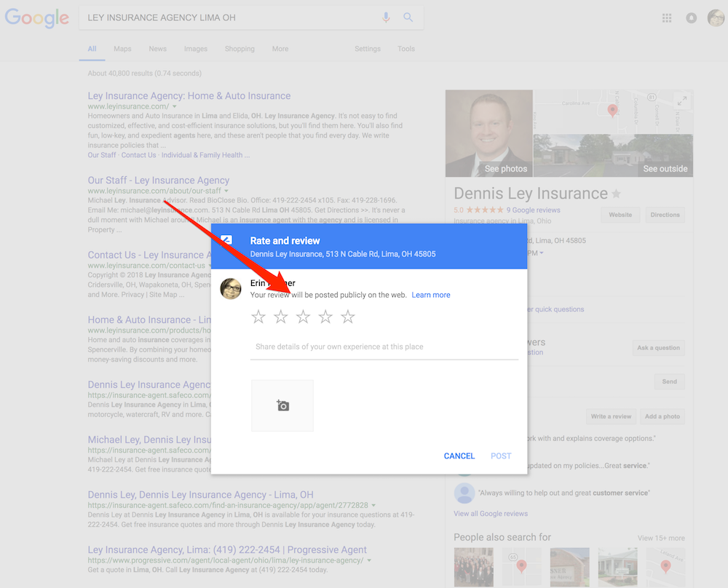Click the Our Staff sitelink
Viewport: 728px width, 588px height.
[x=102, y=155]
